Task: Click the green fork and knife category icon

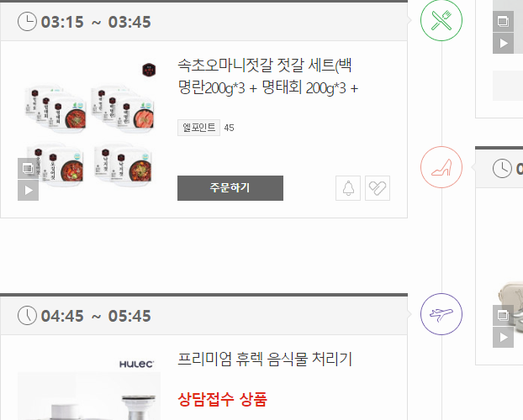Action: coord(441,20)
